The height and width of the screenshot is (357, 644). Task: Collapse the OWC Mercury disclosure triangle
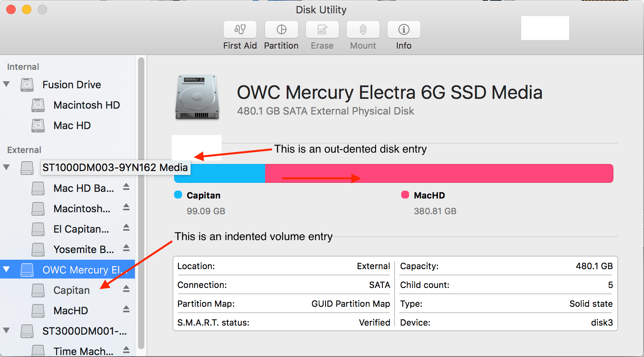pos(6,270)
